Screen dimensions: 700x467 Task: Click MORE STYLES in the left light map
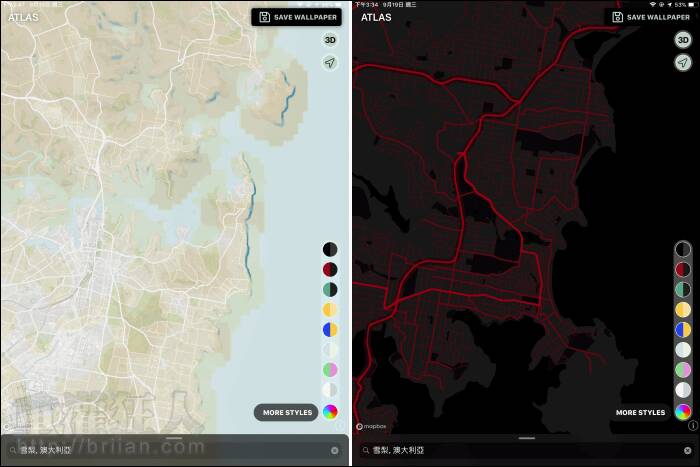pos(287,413)
